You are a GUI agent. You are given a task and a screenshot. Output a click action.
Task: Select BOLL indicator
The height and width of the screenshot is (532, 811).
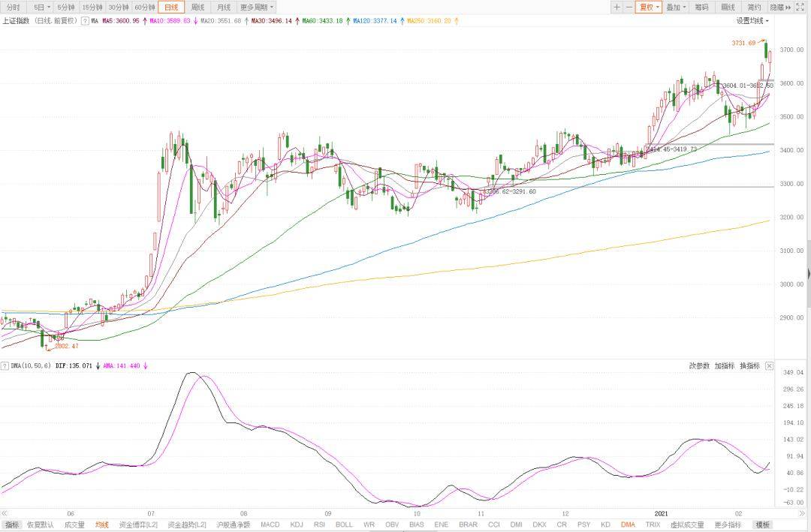(344, 524)
